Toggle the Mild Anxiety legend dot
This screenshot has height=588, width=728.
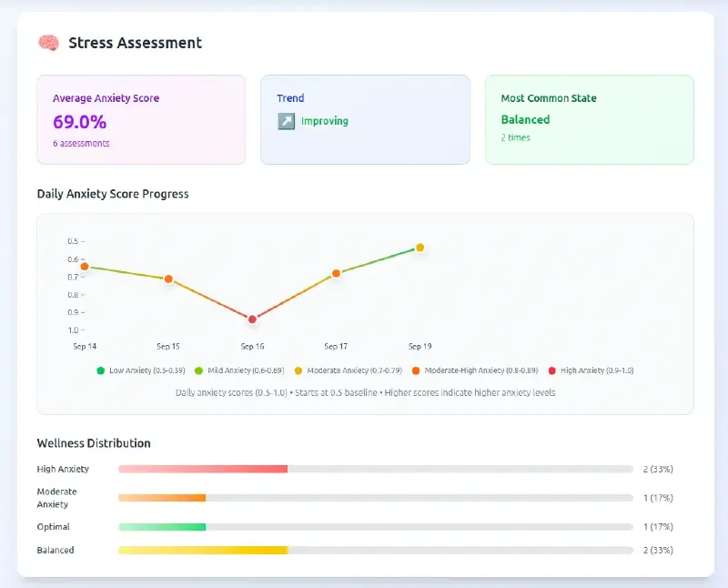(198, 370)
